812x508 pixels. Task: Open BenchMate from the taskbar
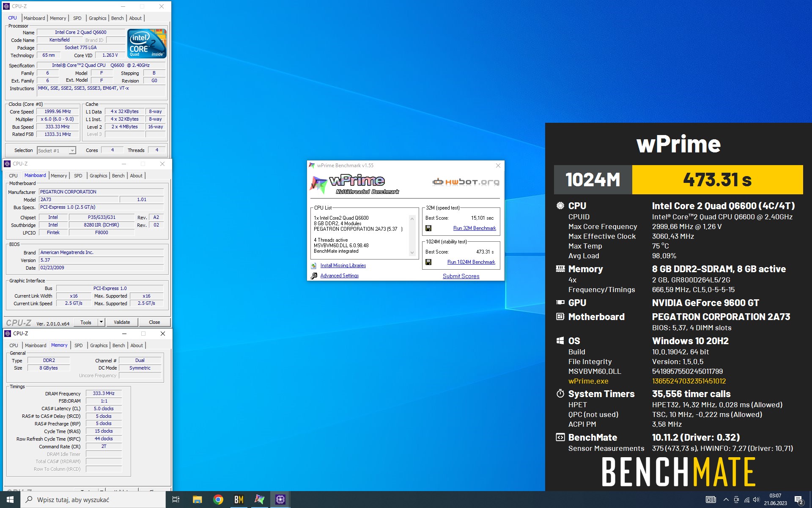[239, 500]
